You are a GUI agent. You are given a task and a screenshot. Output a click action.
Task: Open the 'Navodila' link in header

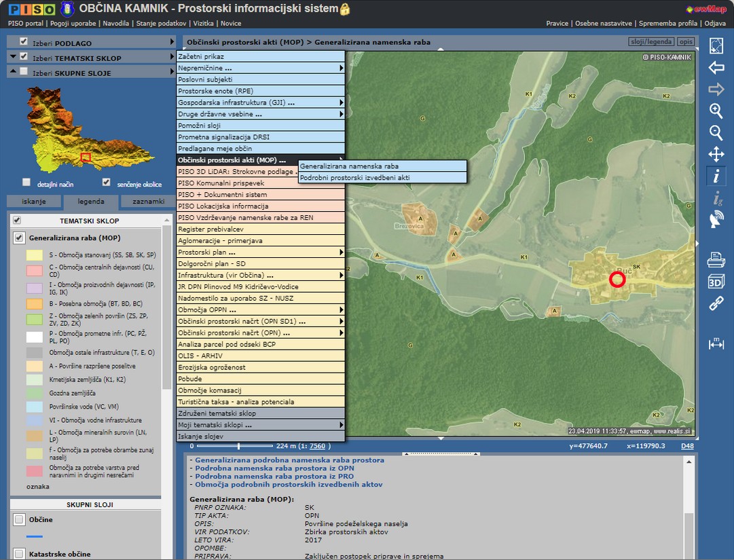click(117, 23)
